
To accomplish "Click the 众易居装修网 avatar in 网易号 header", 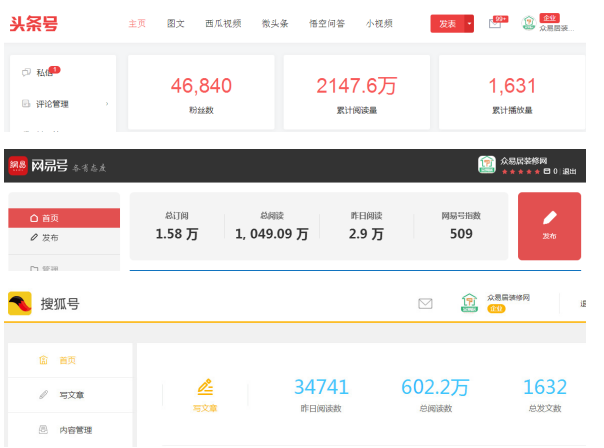I will 486,164.
